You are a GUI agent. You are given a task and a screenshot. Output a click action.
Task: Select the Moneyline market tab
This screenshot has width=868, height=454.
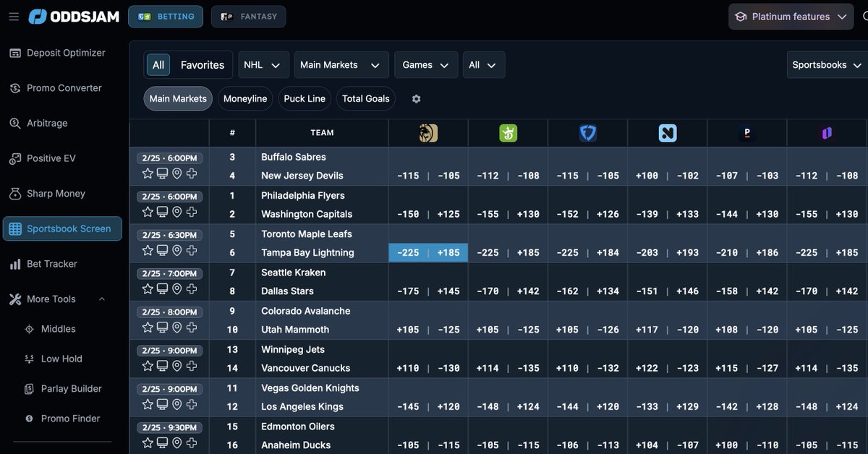click(244, 98)
